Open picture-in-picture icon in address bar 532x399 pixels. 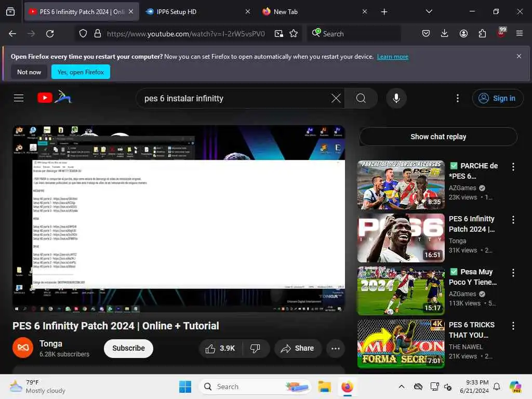pos(279,34)
